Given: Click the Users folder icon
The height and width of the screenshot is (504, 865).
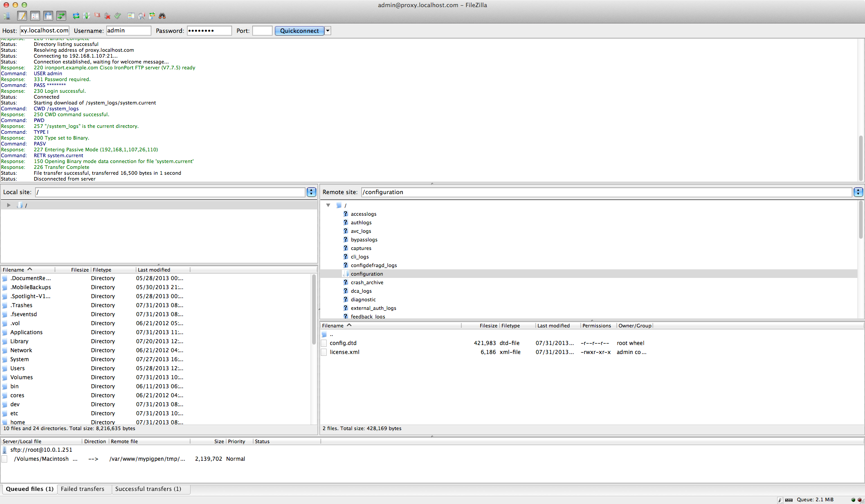Looking at the screenshot, I should 5,368.
